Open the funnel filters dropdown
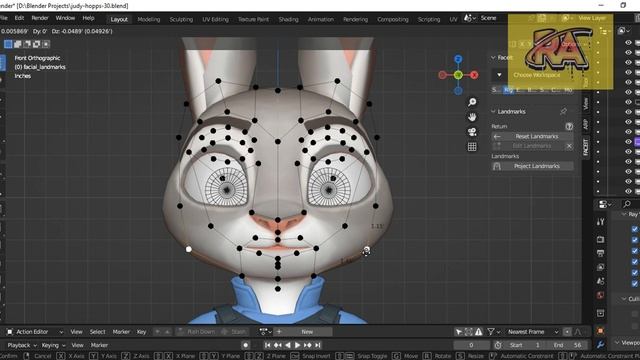This screenshot has width=640, height=360. (493, 332)
